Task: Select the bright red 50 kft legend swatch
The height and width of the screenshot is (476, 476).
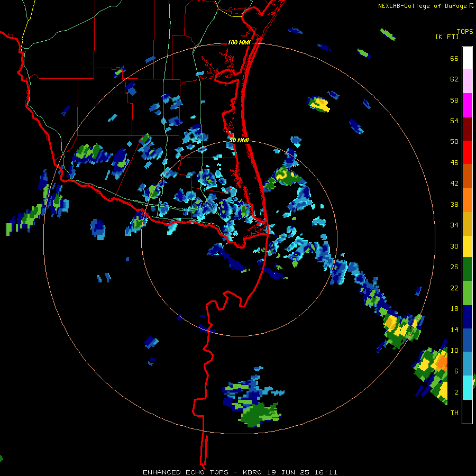Action: point(467,152)
